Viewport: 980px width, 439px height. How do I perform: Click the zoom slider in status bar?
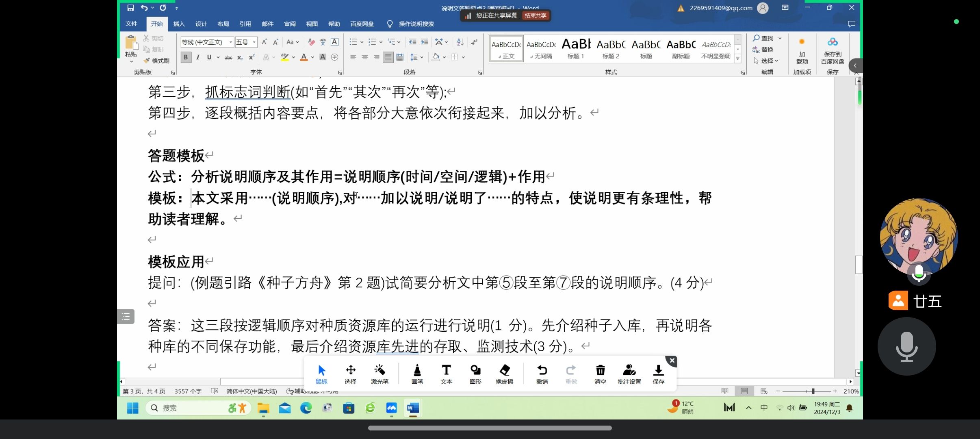pyautogui.click(x=813, y=391)
